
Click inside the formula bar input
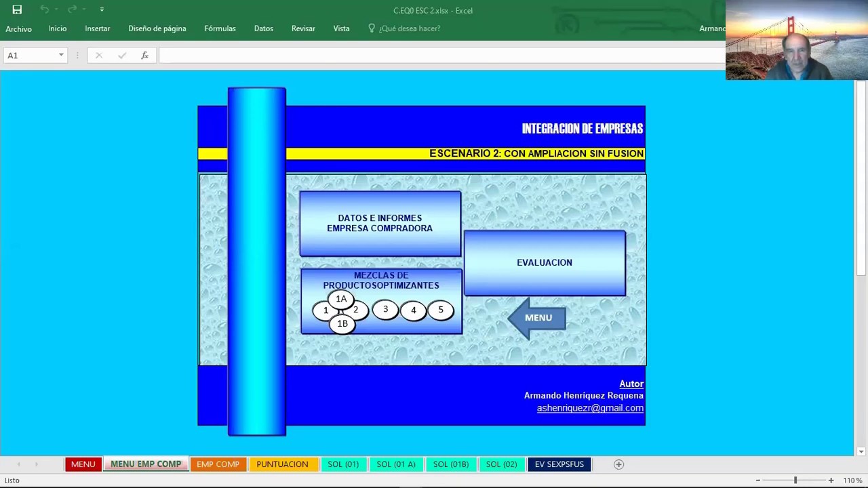click(441, 56)
